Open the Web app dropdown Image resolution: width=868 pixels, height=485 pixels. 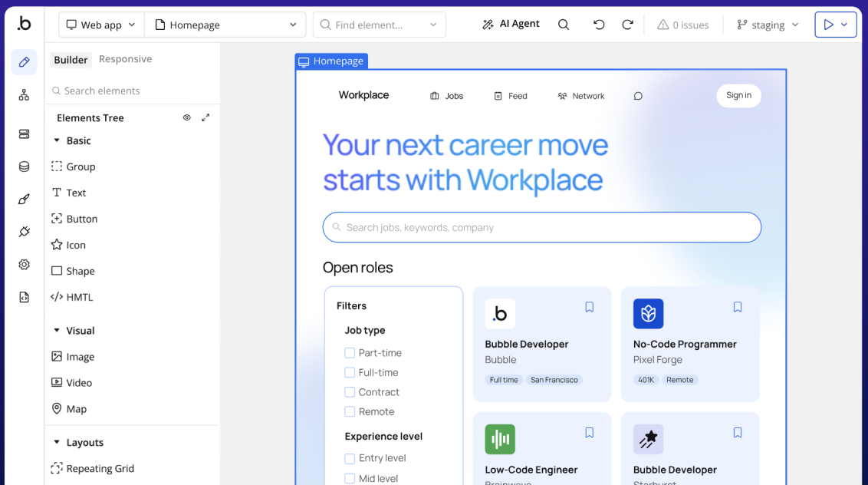101,25
